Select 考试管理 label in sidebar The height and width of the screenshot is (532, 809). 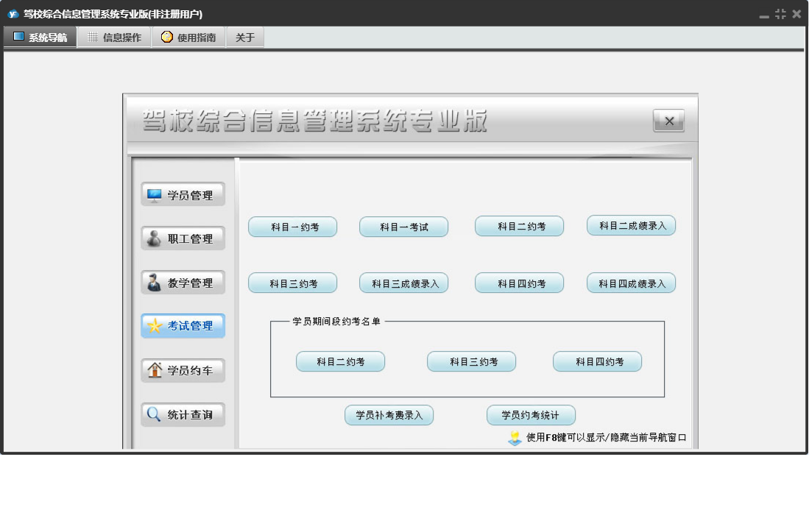(190, 326)
